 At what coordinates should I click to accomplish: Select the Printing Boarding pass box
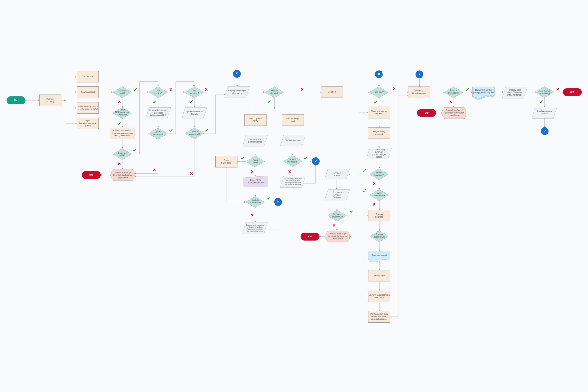(x=419, y=92)
